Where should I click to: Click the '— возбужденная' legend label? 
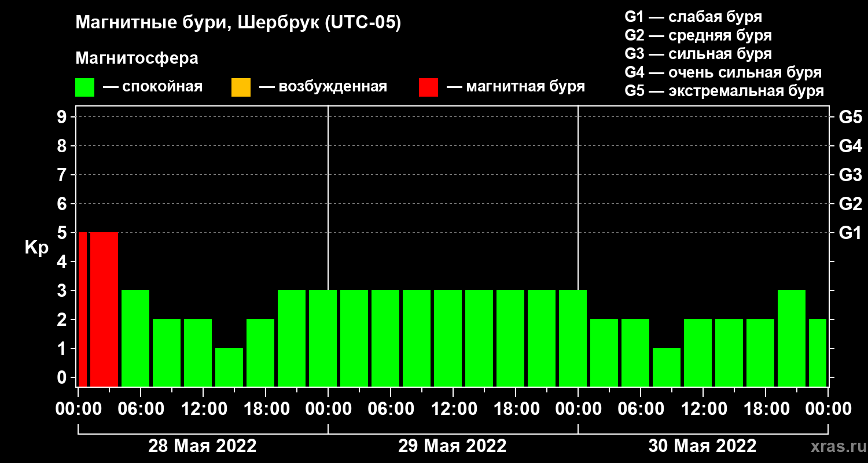tap(323, 87)
